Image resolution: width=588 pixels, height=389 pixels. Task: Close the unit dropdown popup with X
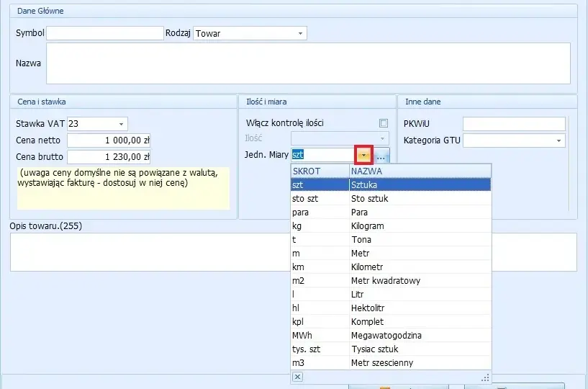(297, 377)
